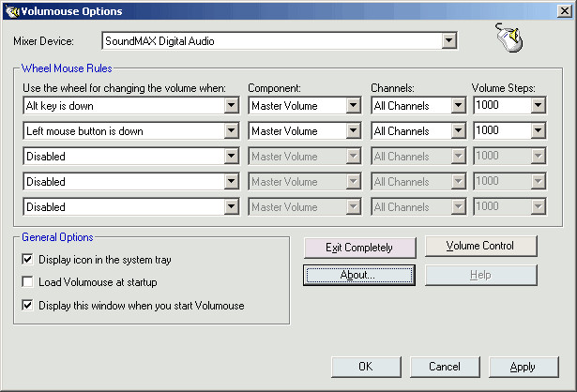Click the Help button
577x392 pixels.
pos(480,275)
